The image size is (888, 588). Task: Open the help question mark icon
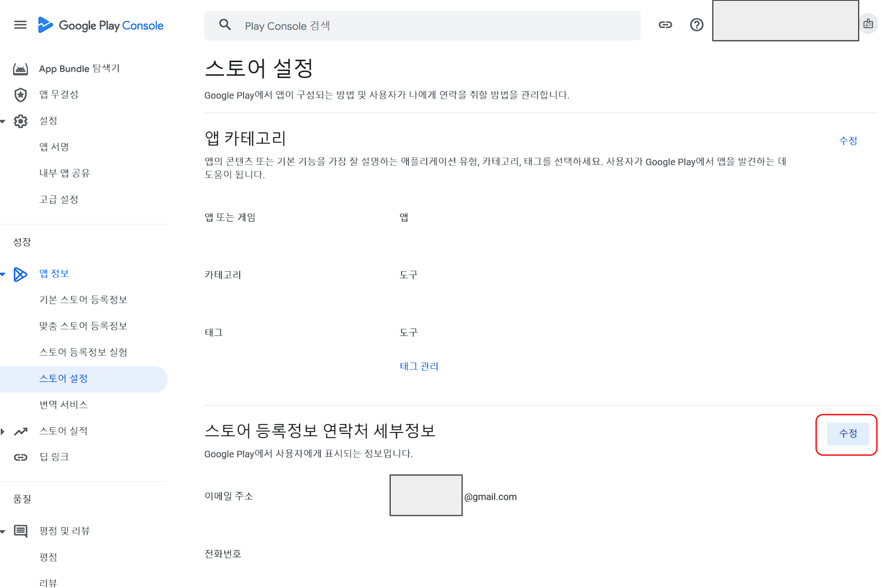click(x=696, y=25)
